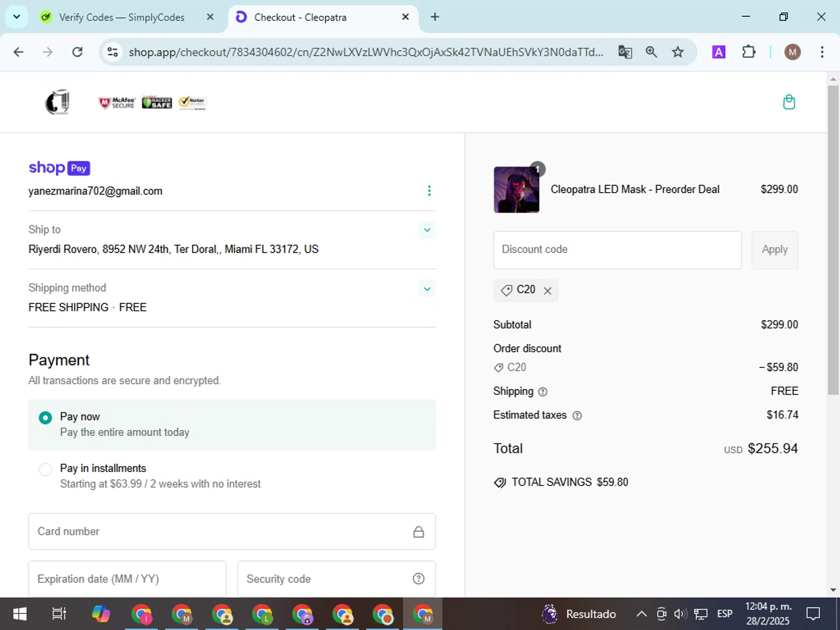Viewport: 840px width, 630px height.
Task: Show the Shipping info help icon
Action: tap(543, 392)
